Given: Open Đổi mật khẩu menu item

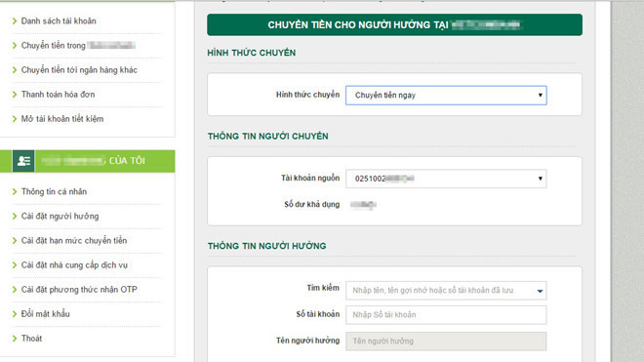Looking at the screenshot, I should tap(46, 314).
